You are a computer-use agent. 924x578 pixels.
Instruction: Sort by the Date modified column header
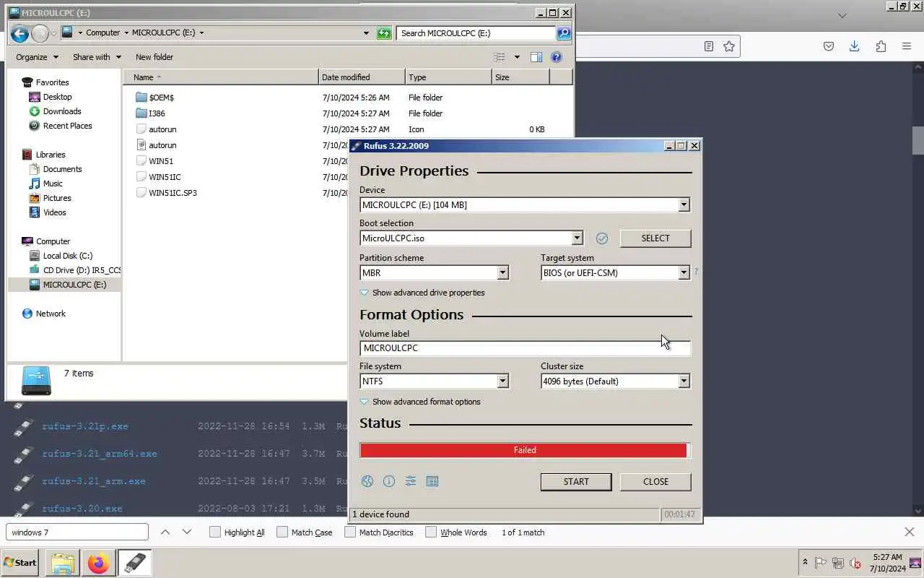(362, 77)
